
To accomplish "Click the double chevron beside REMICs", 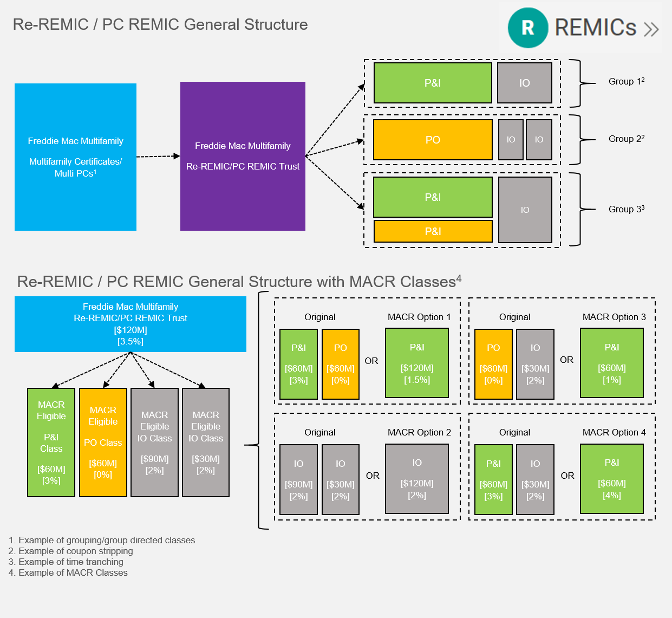I will (x=651, y=29).
